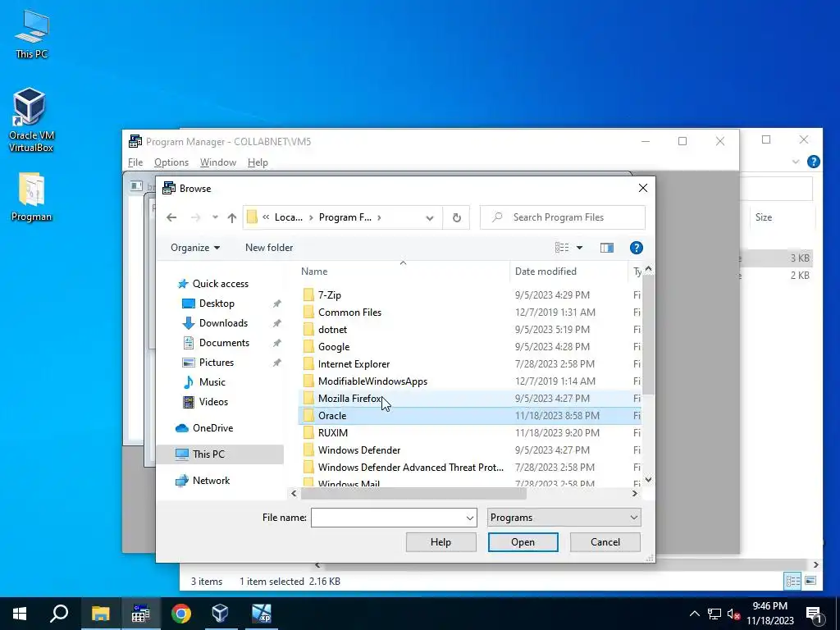Screen dimensions: 840x630
Task: Open File Explorer from taskbar
Action: 100,614
